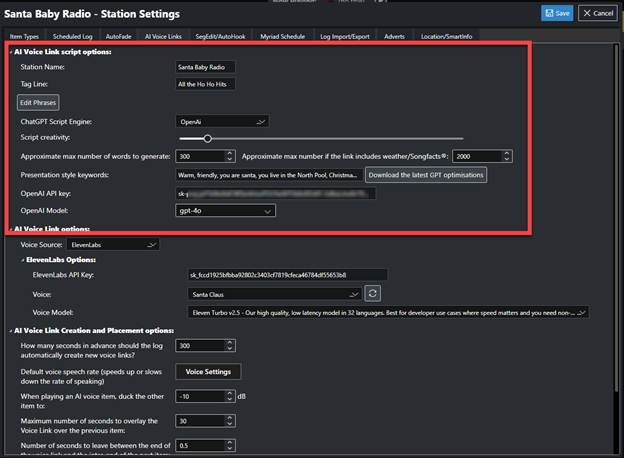Screen dimensions: 624x458
Task: Switch to the Myriad Schedule tab
Action: pos(283,36)
